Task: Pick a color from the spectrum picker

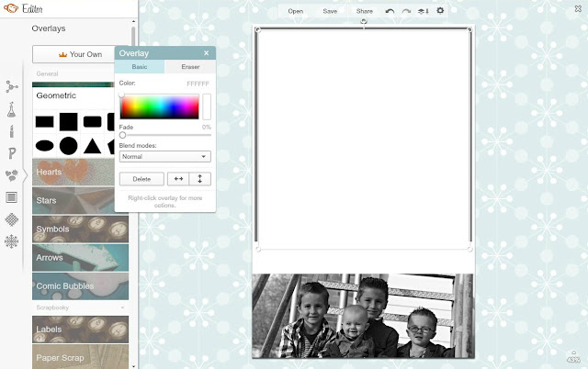Action: pos(160,106)
